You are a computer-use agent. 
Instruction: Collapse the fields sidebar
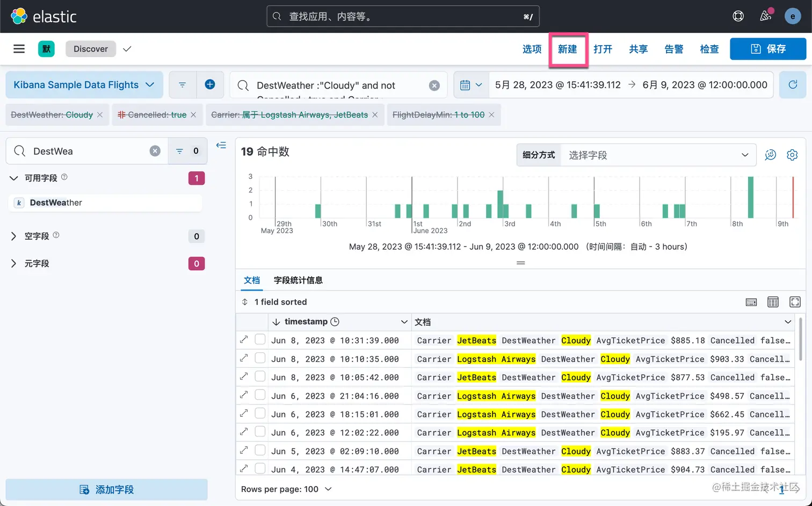click(x=221, y=145)
